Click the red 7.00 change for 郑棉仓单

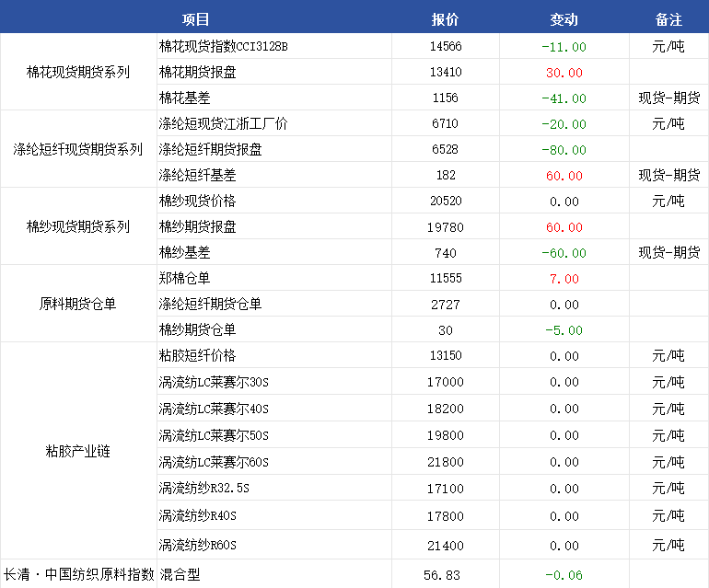click(x=564, y=278)
